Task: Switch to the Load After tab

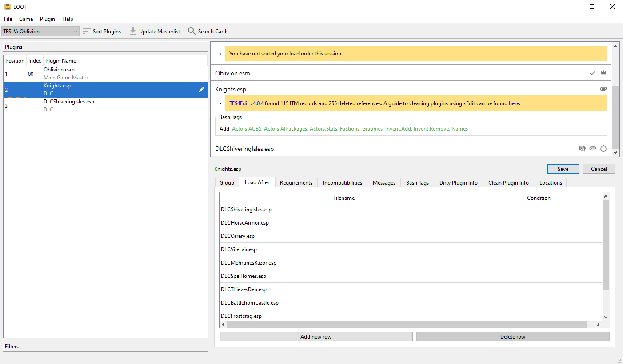Action: click(x=257, y=182)
